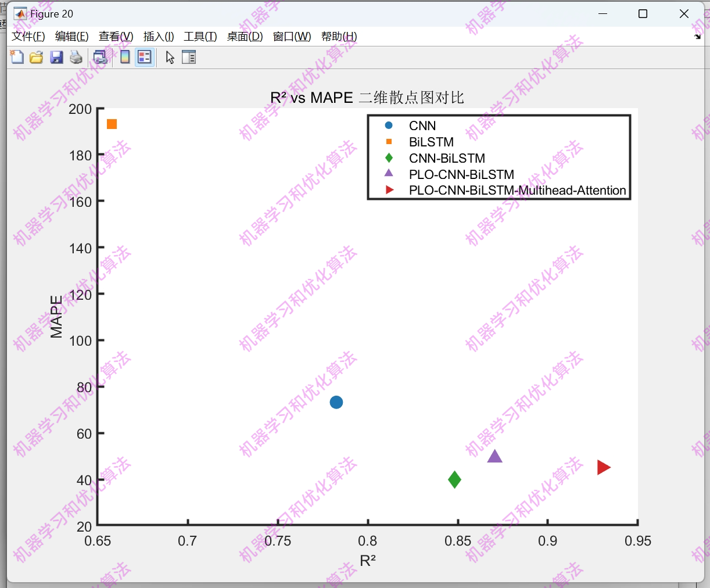Click the MATLAB logo in the title bar
710x588 pixels.
click(x=20, y=14)
